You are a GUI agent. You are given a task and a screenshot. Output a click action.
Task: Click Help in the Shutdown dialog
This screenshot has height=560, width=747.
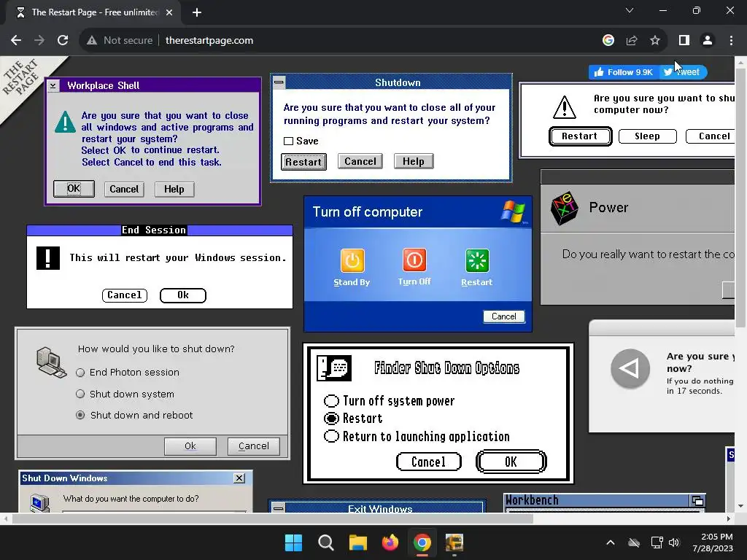tap(414, 161)
